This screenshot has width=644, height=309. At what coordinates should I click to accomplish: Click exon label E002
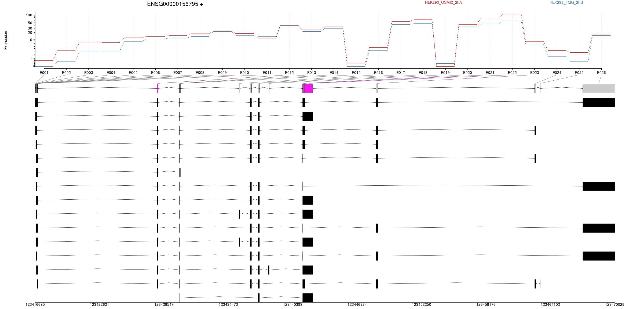point(66,73)
